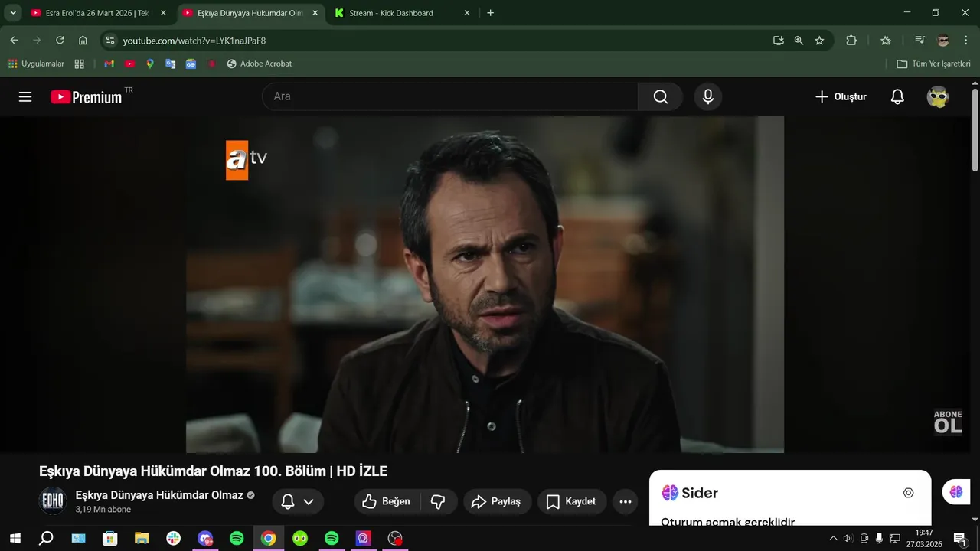Screen dimensions: 980x551
Task: Open the YouTube account avatar menu
Action: pos(938,96)
